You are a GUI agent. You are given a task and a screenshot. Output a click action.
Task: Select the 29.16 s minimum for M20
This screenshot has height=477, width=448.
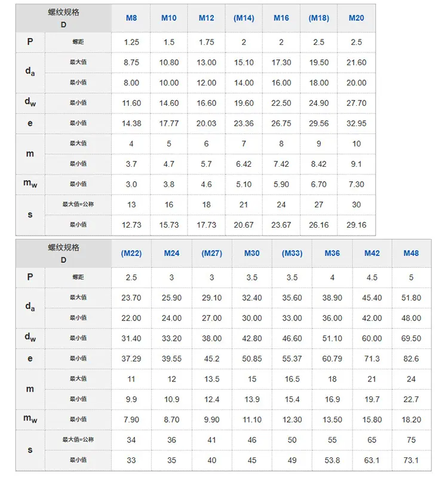357,225
